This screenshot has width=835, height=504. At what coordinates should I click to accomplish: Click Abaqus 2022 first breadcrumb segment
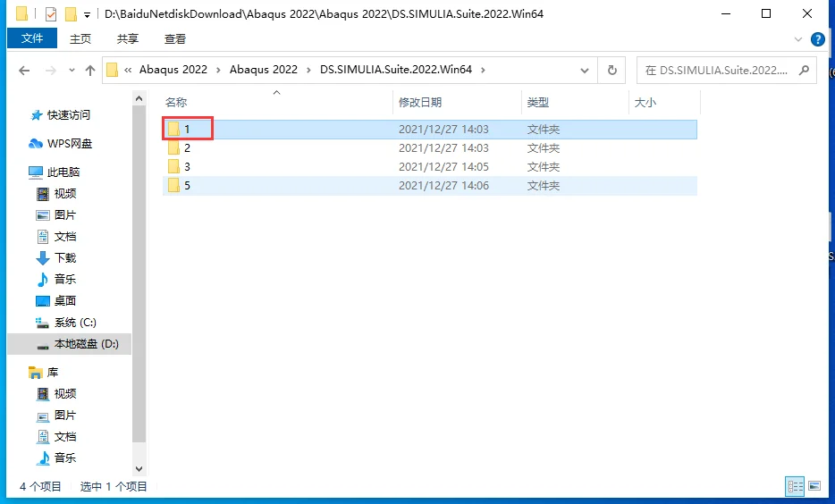pyautogui.click(x=173, y=70)
